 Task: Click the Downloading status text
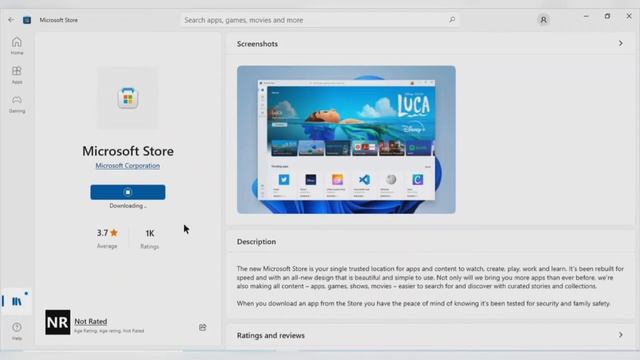[128, 206]
